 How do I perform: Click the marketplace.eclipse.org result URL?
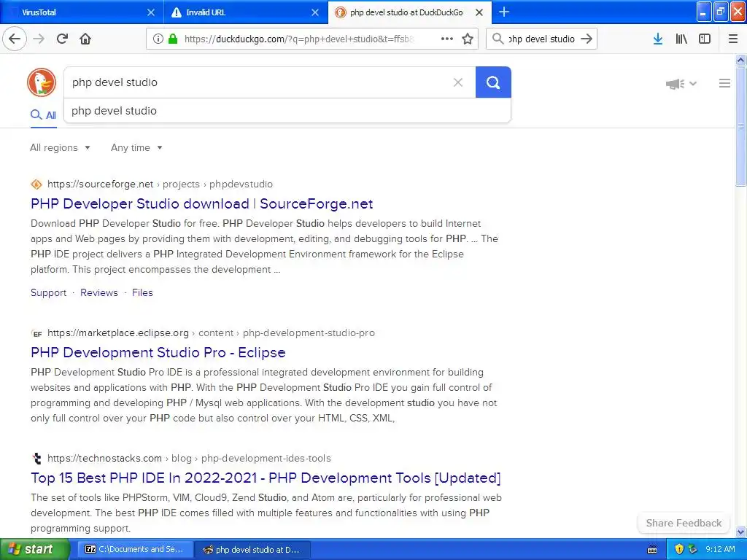(211, 333)
